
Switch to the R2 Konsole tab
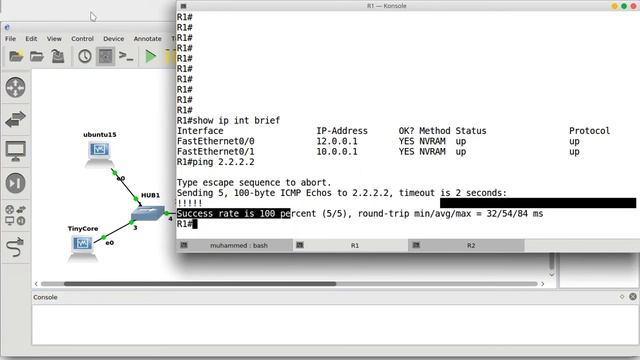click(467, 245)
